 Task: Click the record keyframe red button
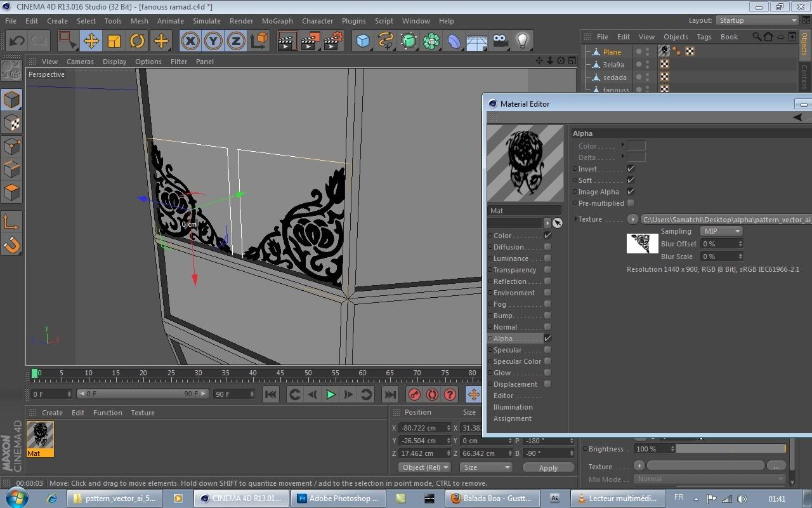[x=414, y=394]
